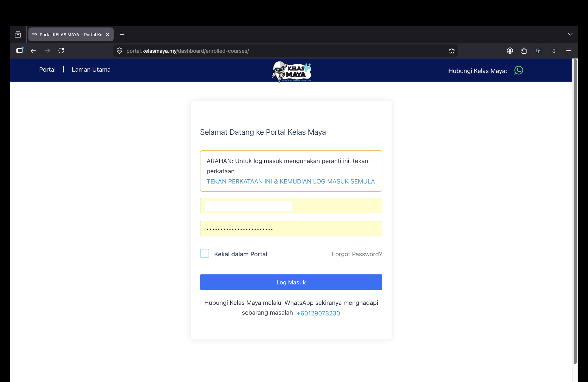The height and width of the screenshot is (382, 588).
Task: Bookmark this page with the star icon
Action: (x=451, y=50)
